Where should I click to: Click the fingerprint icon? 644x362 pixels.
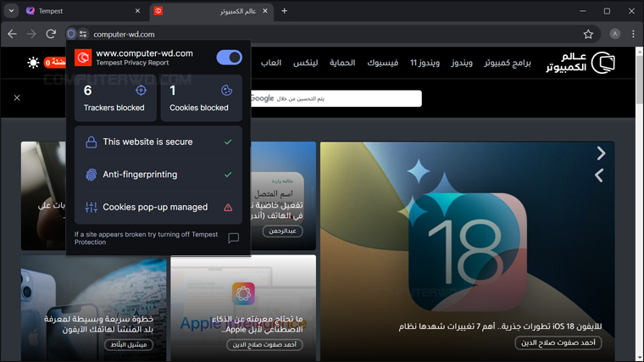coord(92,175)
